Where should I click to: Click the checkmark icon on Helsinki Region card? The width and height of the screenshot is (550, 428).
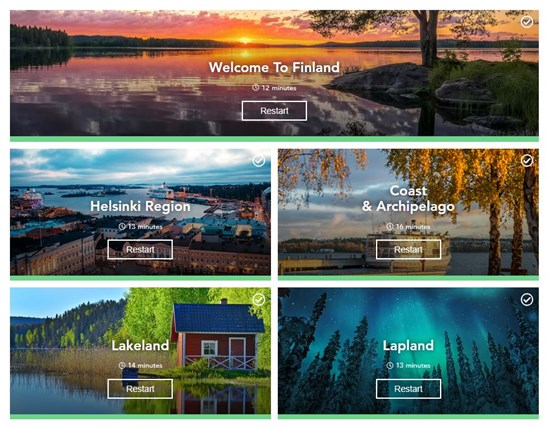pyautogui.click(x=259, y=161)
